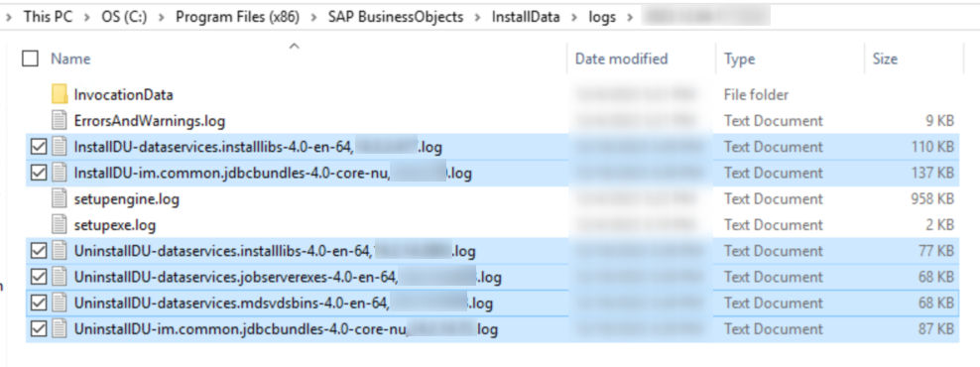Toggle the select-all checkbox beside Name
Viewport: 980px width, 367px height.
point(30,59)
